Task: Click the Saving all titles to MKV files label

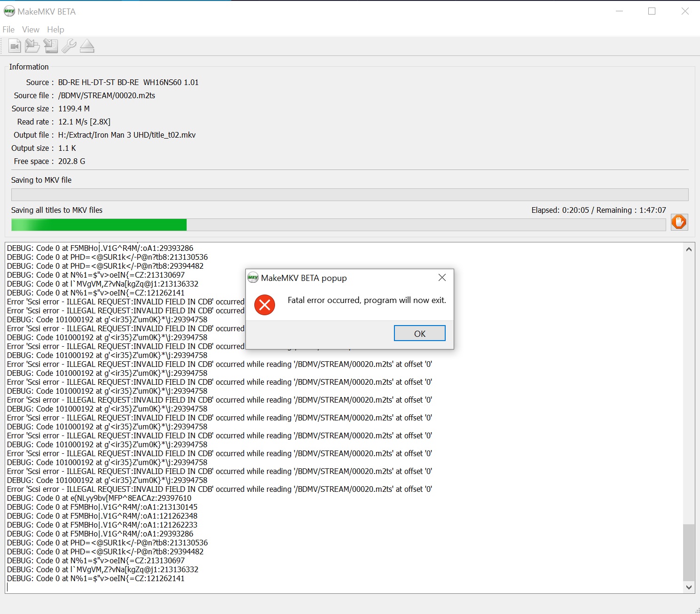Action: coord(57,210)
